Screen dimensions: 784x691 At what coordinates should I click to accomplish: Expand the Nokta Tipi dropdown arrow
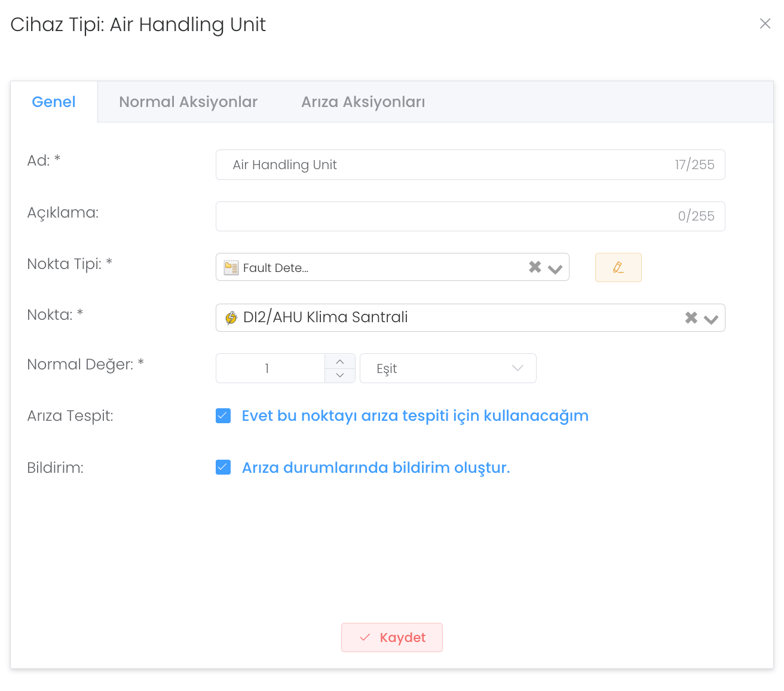(555, 268)
